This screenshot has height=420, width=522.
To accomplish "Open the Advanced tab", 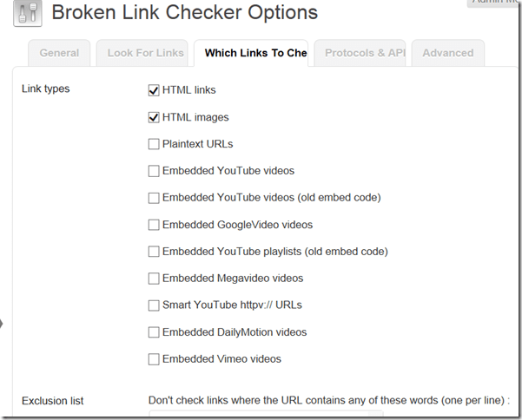I will [x=447, y=53].
